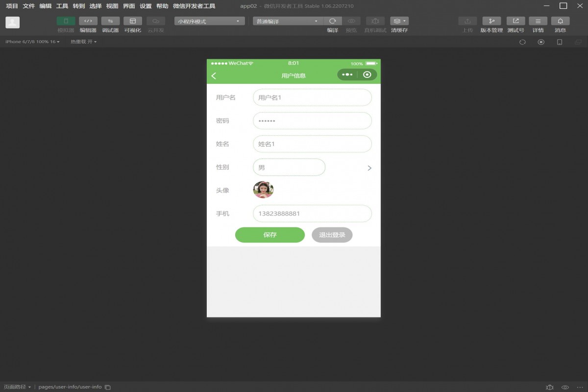Toggle the code editor panel
The image size is (588, 392).
[x=88, y=21]
